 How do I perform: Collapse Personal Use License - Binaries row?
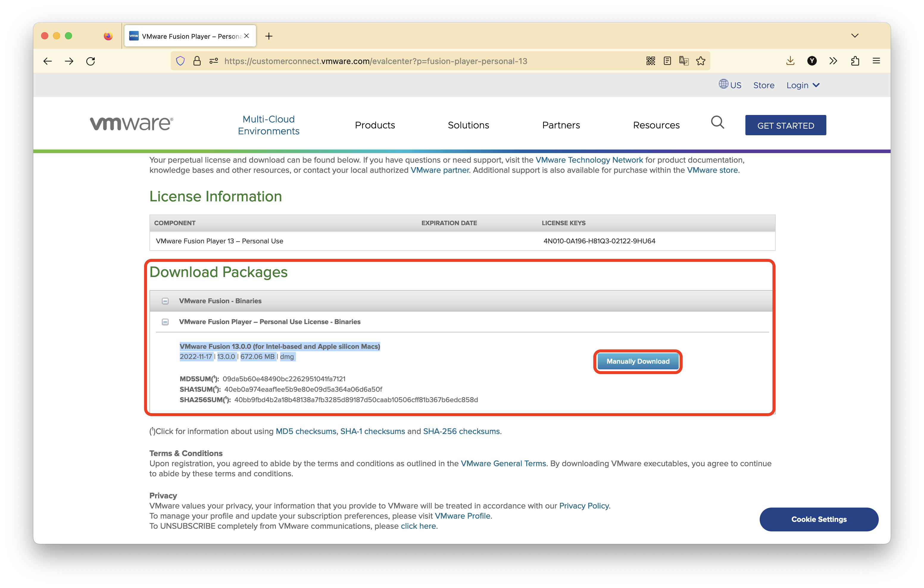point(165,322)
